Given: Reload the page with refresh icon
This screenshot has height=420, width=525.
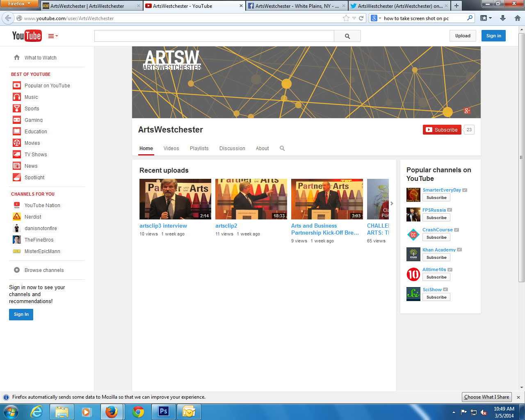Looking at the screenshot, I should coord(361,18).
